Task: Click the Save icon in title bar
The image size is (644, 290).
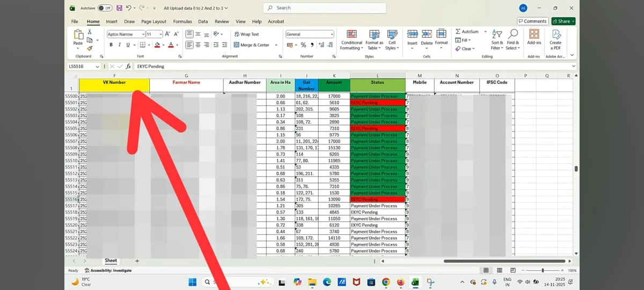Action: (x=119, y=8)
